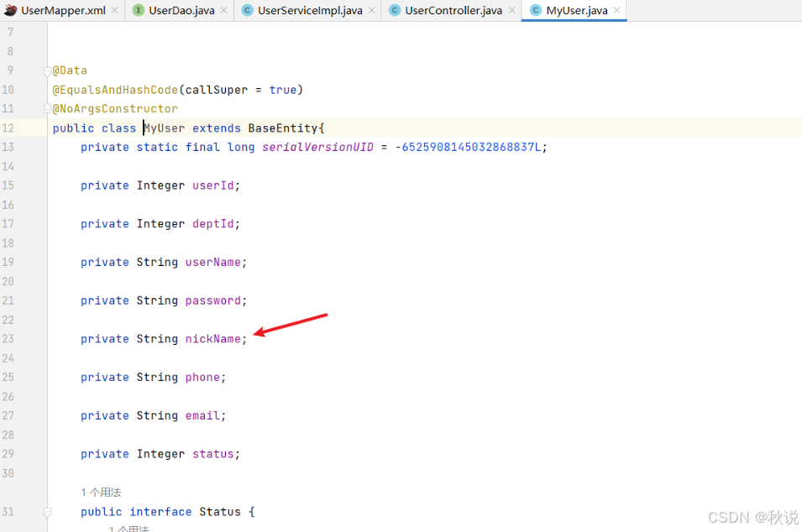
Task: Open the UserDao.java tab
Action: pyautogui.click(x=181, y=10)
